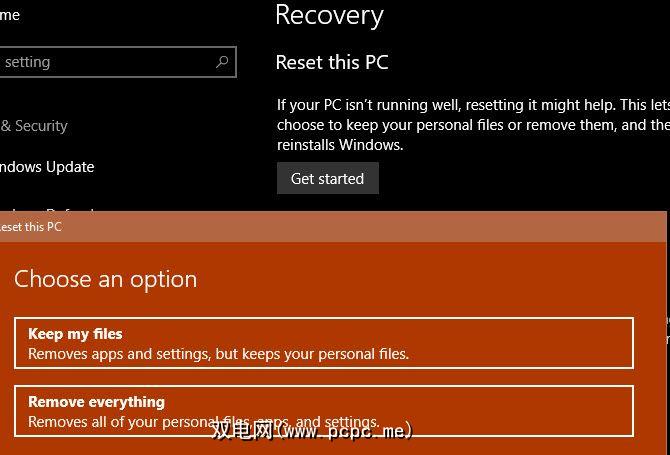Image resolution: width=670 pixels, height=455 pixels.
Task: Click the Update & Security sidebar header
Action: point(34,126)
